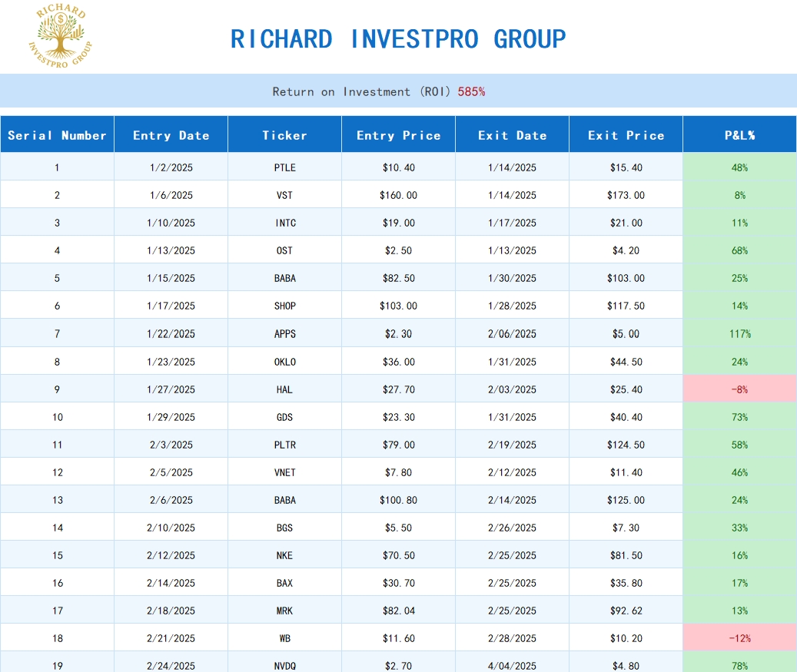Click the Entry Price column header
The width and height of the screenshot is (797, 672).
[398, 134]
